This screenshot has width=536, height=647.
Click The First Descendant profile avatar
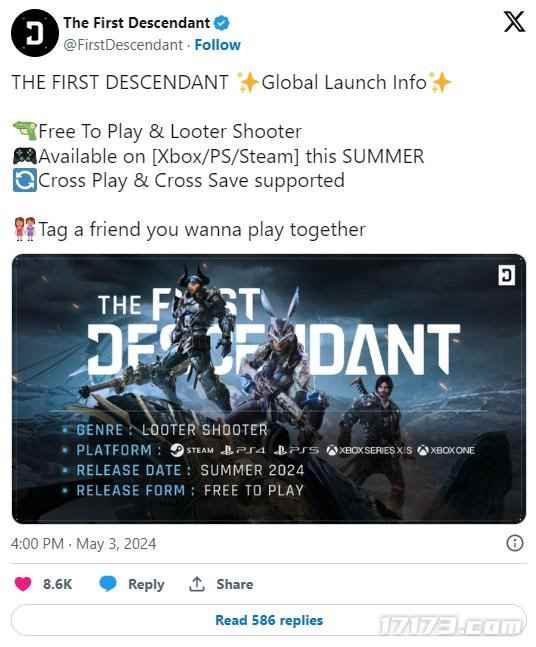(35, 33)
